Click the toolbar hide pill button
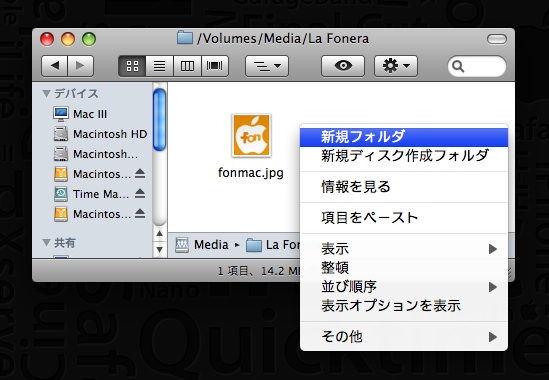The height and width of the screenshot is (380, 549). click(496, 39)
